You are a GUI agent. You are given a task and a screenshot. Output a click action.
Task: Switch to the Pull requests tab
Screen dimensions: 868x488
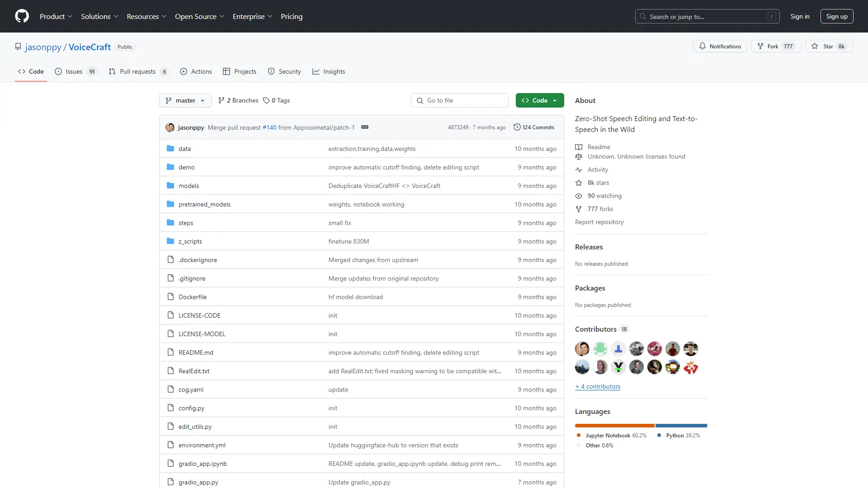(138, 71)
